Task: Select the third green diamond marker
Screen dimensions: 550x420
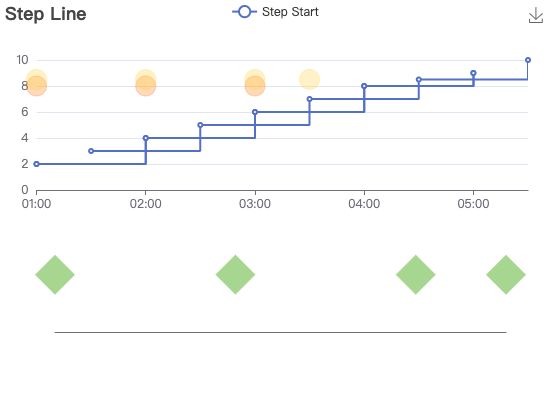Action: (x=416, y=275)
